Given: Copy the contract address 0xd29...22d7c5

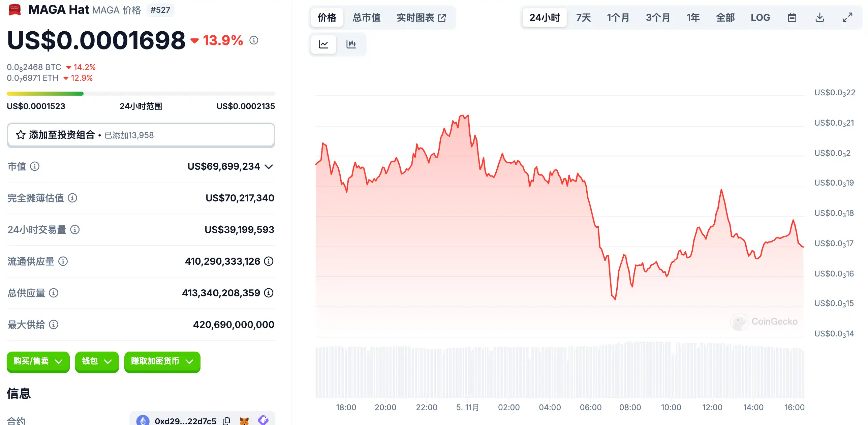Looking at the screenshot, I should point(226,421).
